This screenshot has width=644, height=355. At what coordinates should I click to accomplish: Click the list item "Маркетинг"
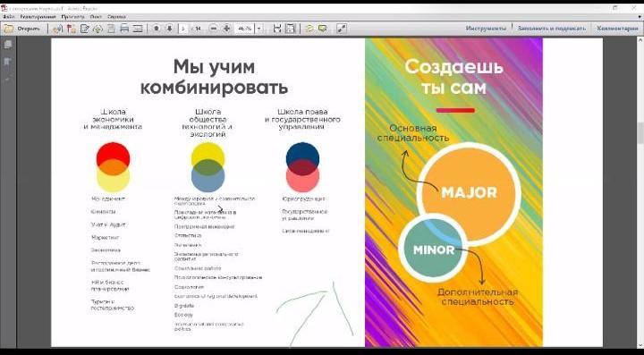point(106,237)
